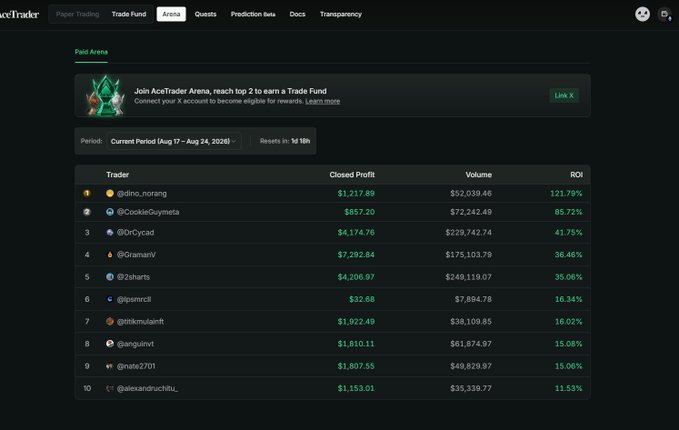Click @ipsmrcll's avatar icon
Screen dimensions: 679x430
pos(110,299)
